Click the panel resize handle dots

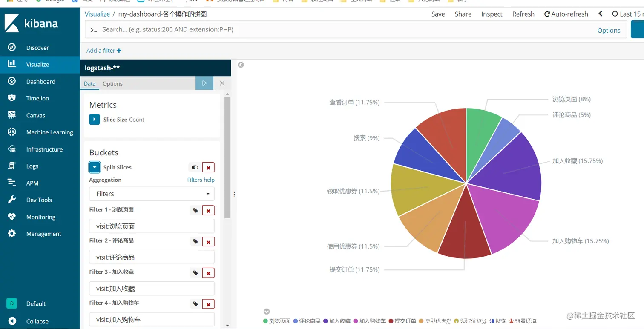click(234, 194)
